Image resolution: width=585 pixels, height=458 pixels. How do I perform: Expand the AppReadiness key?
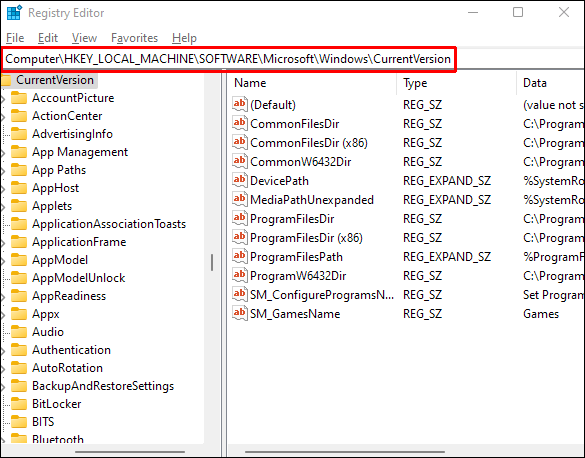pyautogui.click(x=3, y=297)
